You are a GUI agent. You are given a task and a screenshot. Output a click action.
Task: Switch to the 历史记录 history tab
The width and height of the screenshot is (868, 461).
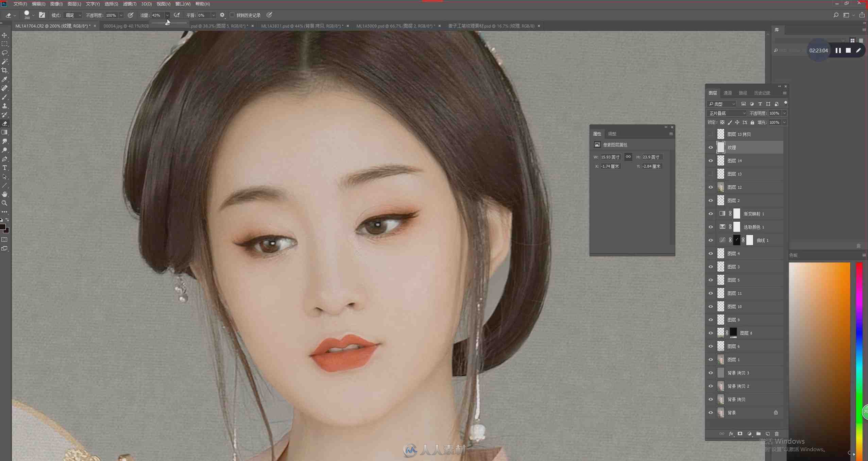(762, 93)
